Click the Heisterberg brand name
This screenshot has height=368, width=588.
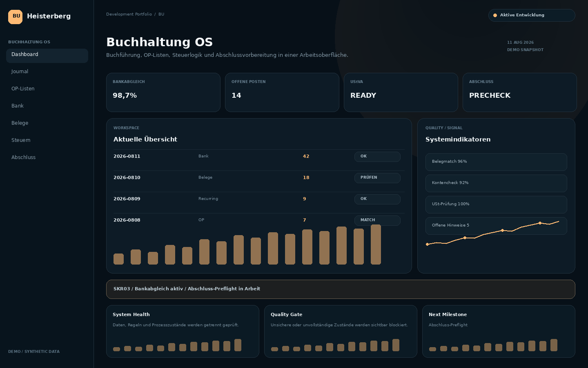coord(49,16)
